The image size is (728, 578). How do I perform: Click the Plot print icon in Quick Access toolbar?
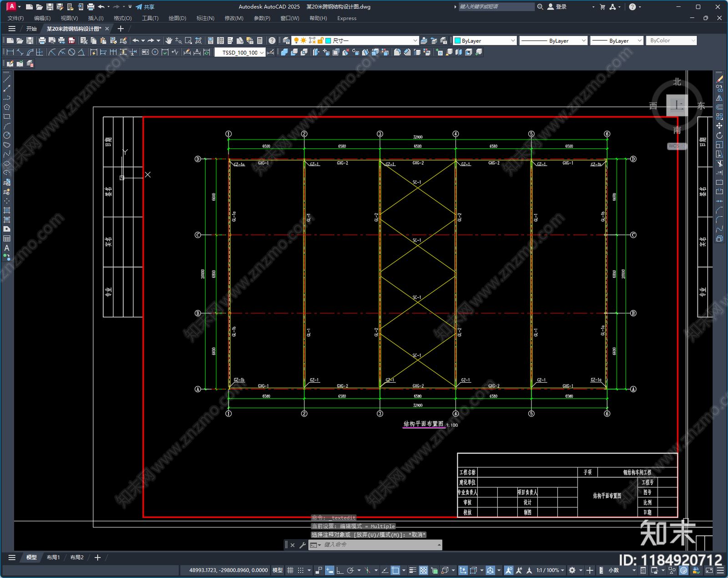(x=91, y=7)
